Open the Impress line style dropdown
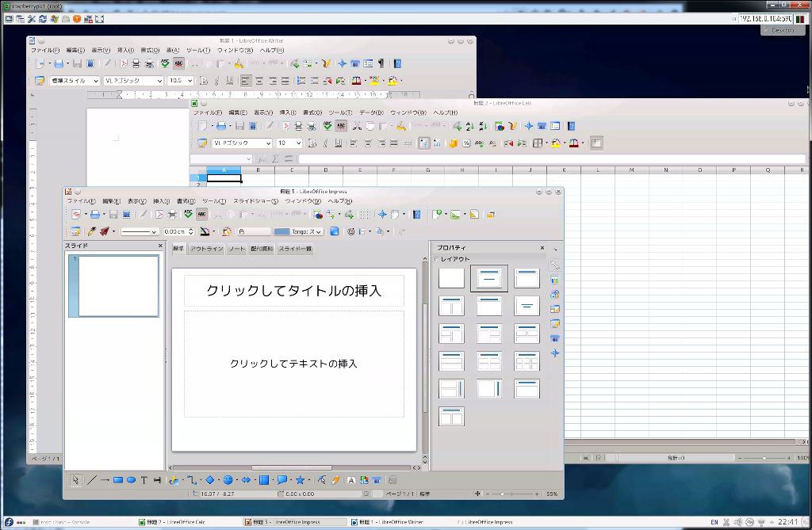The width and height of the screenshot is (812, 530). click(x=154, y=232)
